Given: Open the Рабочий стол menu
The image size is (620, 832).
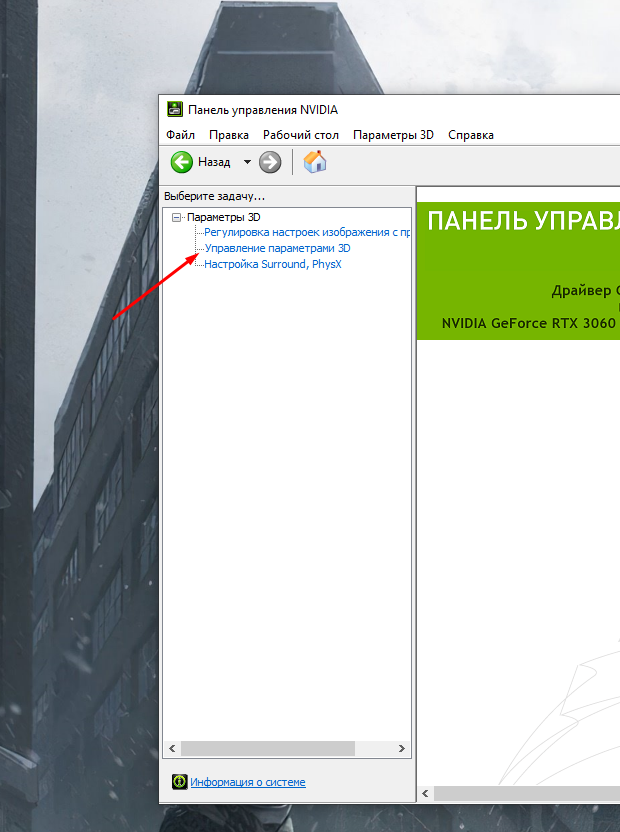Looking at the screenshot, I should click(x=301, y=135).
